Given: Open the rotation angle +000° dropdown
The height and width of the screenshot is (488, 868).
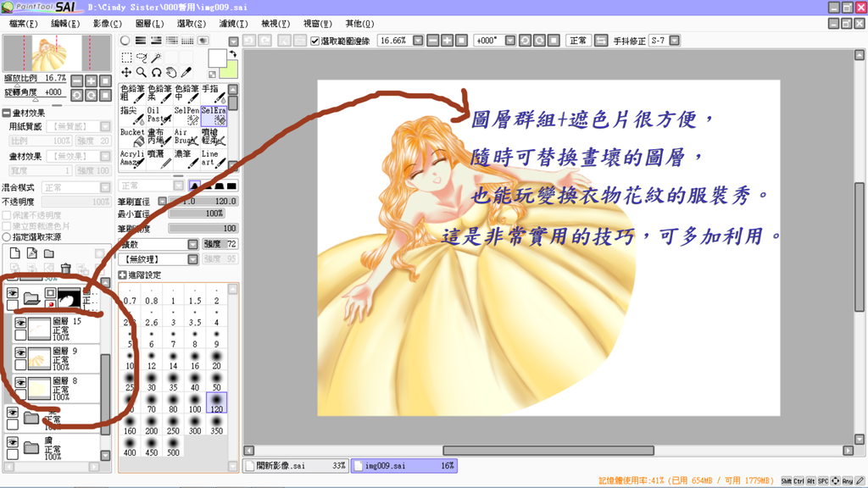Looking at the screenshot, I should click(510, 41).
